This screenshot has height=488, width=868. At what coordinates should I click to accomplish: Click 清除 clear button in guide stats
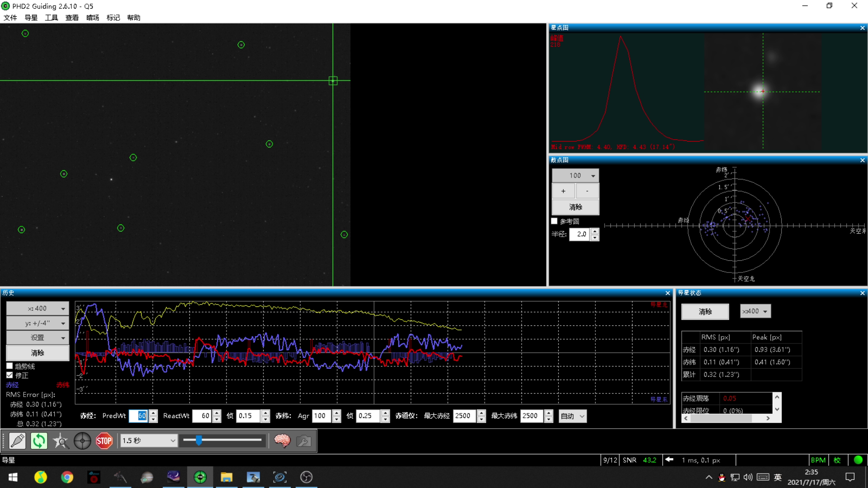(x=705, y=312)
